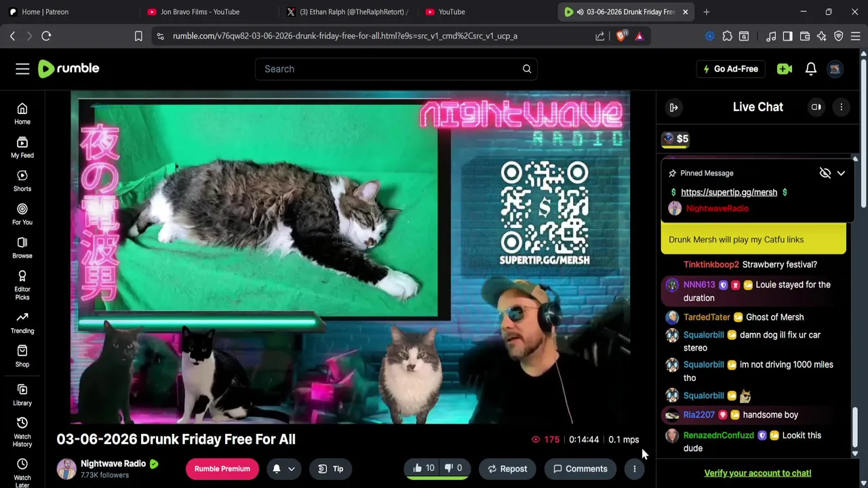Like the video with thumbs up
The width and height of the screenshot is (868, 488).
point(423,468)
